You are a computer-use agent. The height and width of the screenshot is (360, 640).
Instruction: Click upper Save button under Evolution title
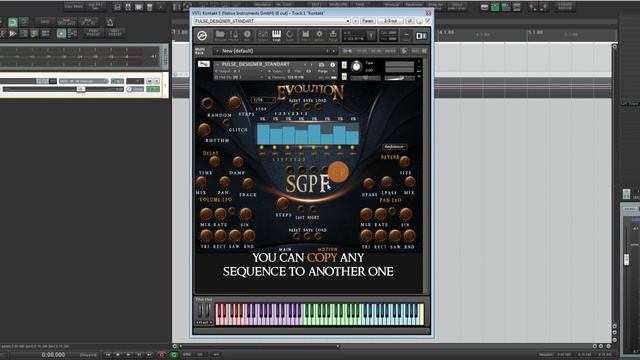tap(307, 106)
